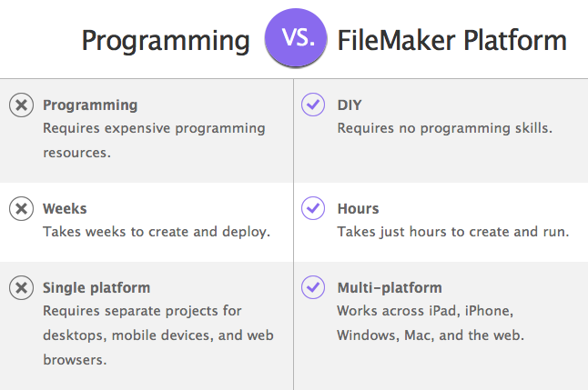588x390 pixels.
Task: Click the X icon beside Programming
Action: 21,105
